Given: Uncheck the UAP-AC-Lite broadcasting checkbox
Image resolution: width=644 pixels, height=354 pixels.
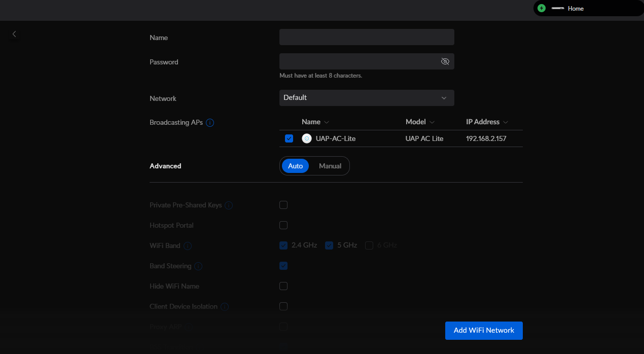Looking at the screenshot, I should pyautogui.click(x=289, y=138).
